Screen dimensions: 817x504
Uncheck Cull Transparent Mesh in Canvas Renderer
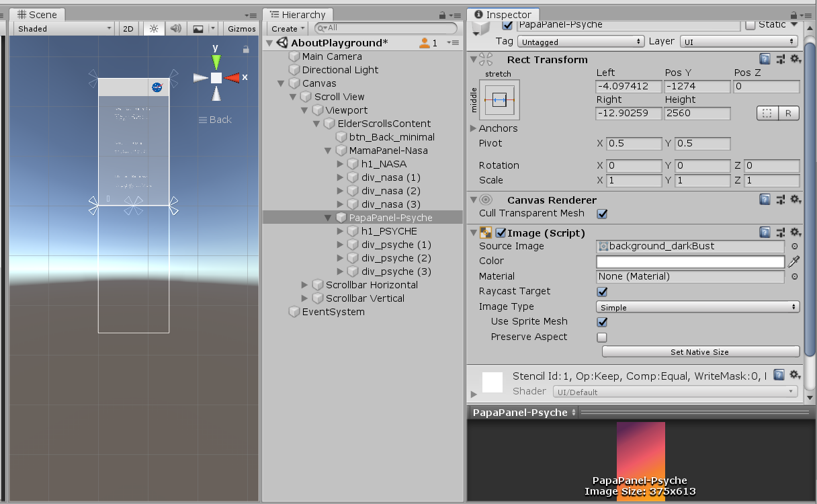(x=602, y=214)
